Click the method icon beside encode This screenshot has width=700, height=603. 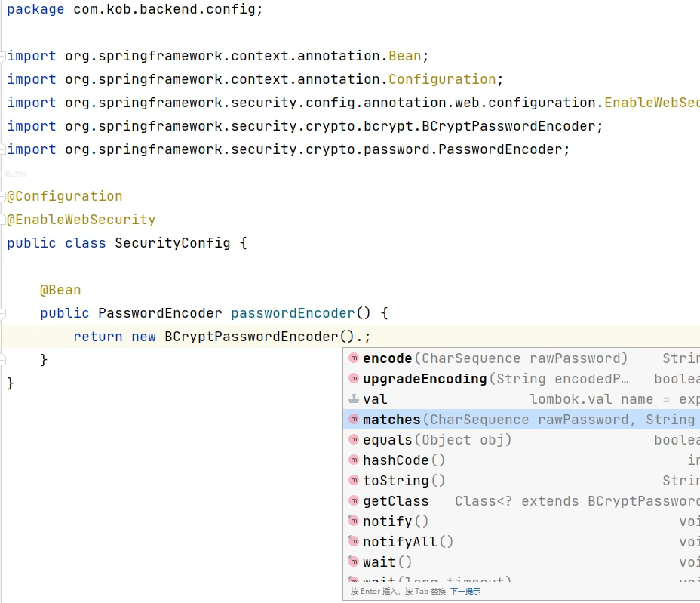(354, 358)
